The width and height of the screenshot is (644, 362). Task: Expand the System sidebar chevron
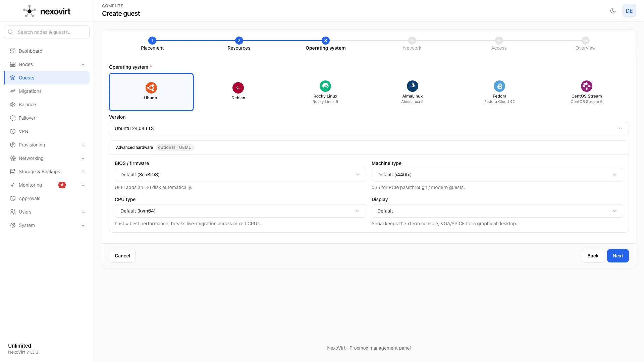click(x=83, y=225)
